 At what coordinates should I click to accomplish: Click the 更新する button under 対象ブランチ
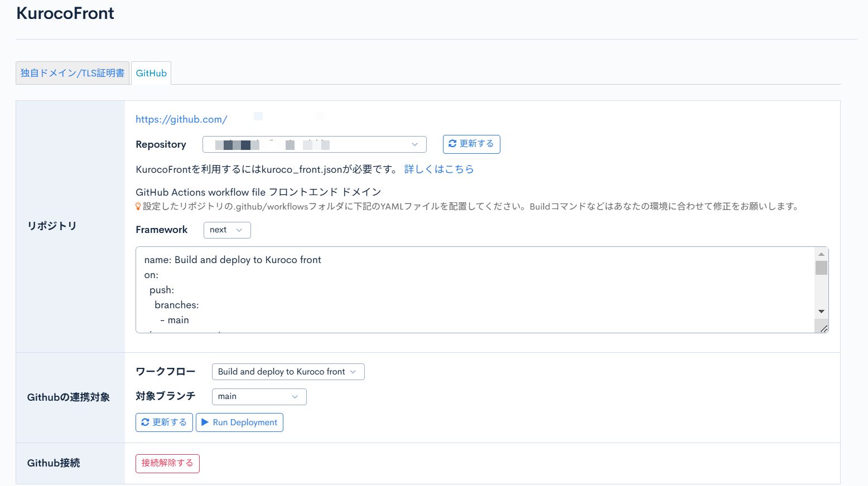tap(164, 422)
